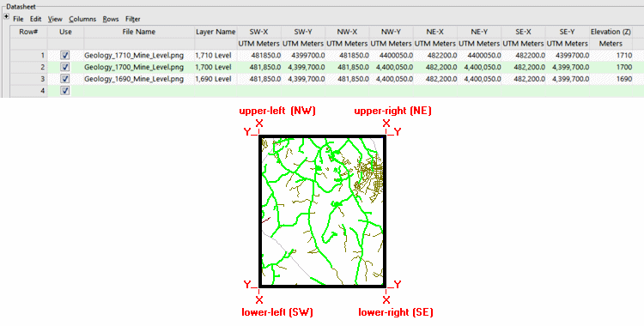Image resolution: width=644 pixels, height=326 pixels.
Task: Open the Filter menu
Action: coord(132,19)
